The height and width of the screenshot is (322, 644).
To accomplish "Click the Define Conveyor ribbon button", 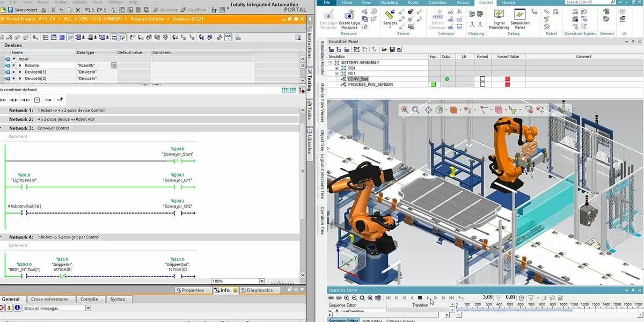I will (437, 19).
